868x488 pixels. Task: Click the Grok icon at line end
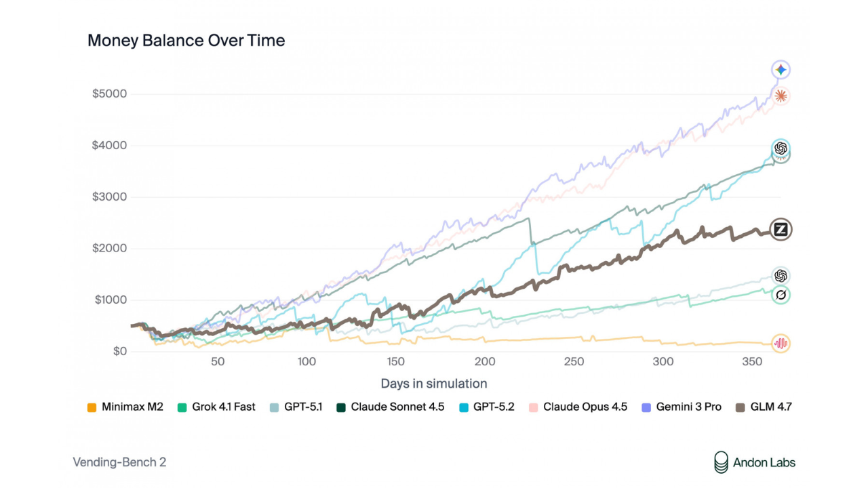click(781, 295)
